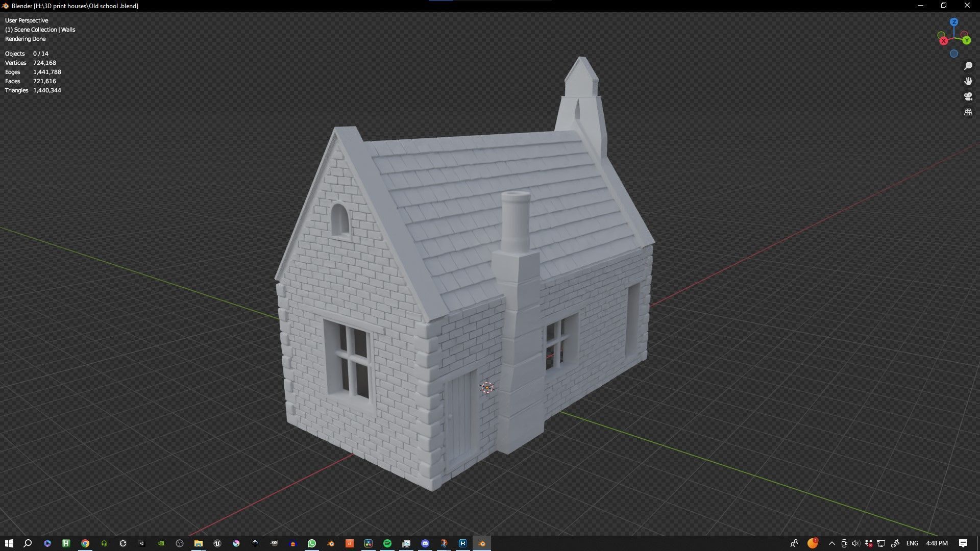Show hidden system tray icons
Image resolution: width=980 pixels, height=551 pixels.
coord(831,543)
